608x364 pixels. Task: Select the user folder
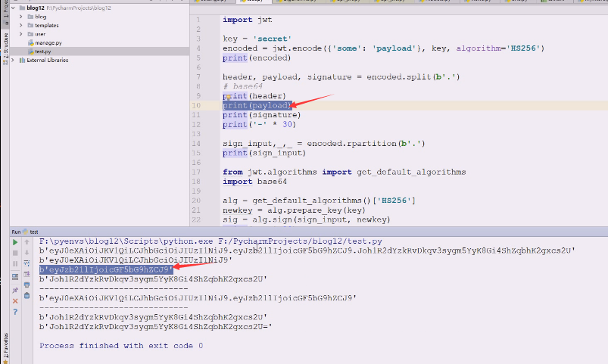point(40,34)
